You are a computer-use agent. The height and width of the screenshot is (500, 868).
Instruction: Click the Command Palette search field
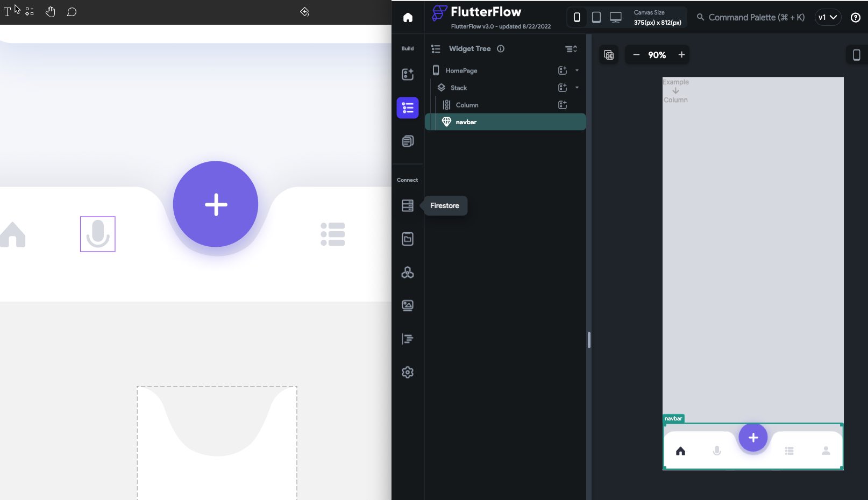[x=750, y=17]
